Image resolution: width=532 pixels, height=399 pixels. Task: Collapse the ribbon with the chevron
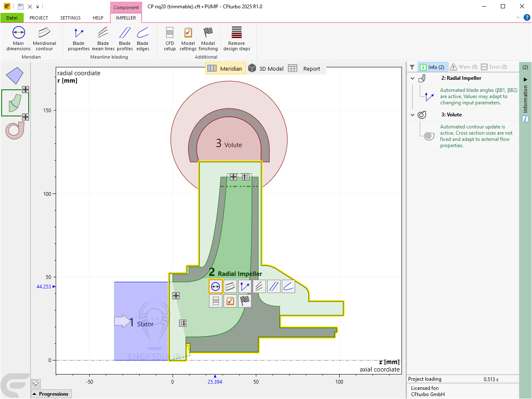(x=517, y=17)
